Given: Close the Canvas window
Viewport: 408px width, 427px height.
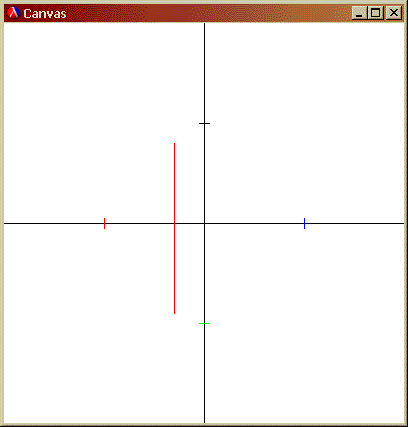Looking at the screenshot, I should [394, 13].
